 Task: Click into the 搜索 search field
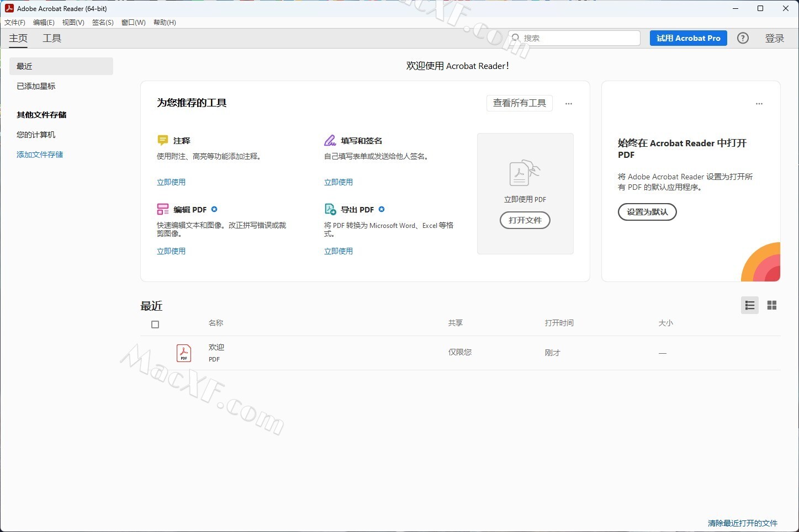coord(574,38)
